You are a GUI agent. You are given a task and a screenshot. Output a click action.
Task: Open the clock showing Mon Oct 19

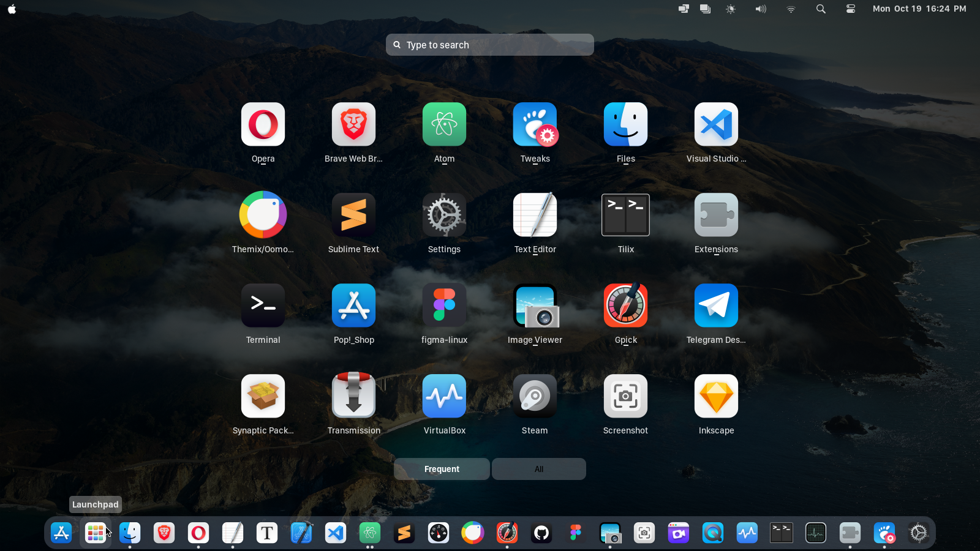point(919,9)
